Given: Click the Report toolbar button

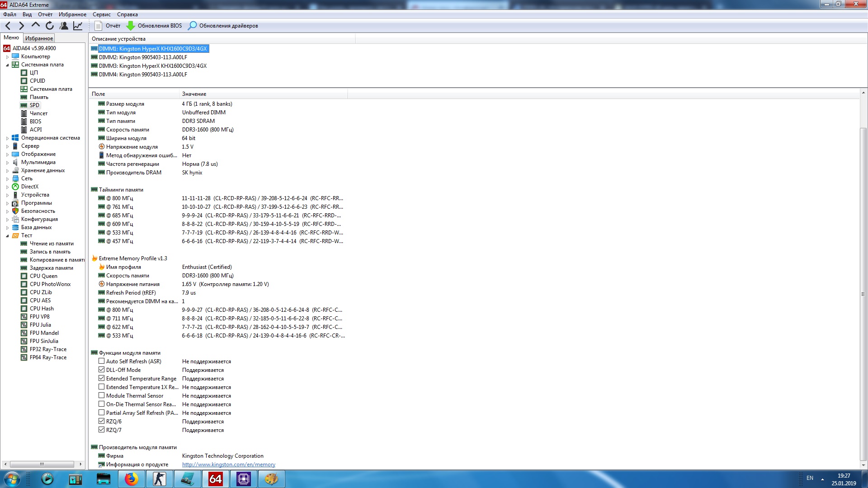Looking at the screenshot, I should pyautogui.click(x=108, y=26).
